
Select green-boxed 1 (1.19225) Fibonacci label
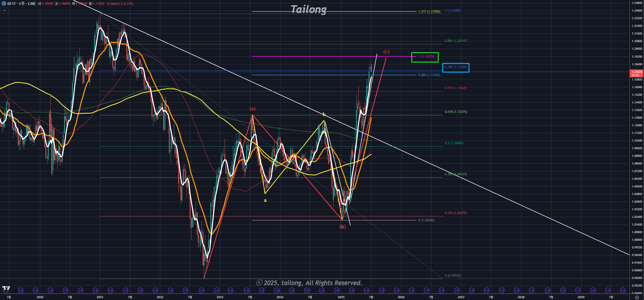pos(426,56)
